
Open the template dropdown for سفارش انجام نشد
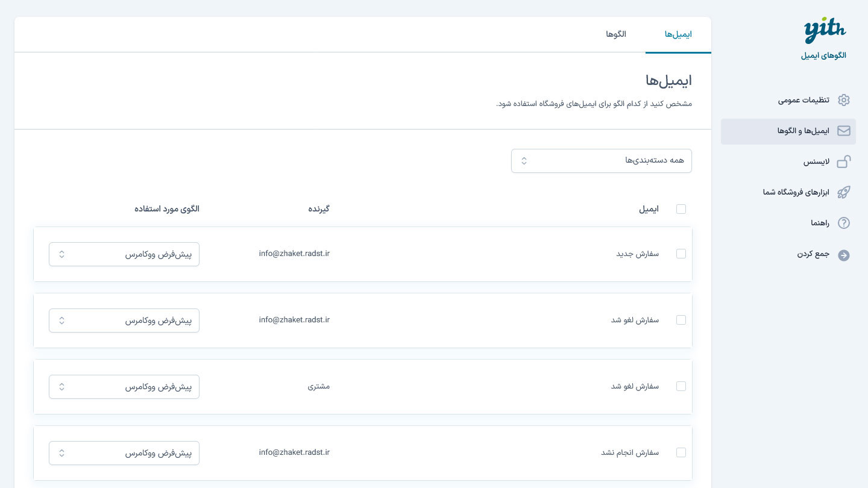click(x=124, y=453)
